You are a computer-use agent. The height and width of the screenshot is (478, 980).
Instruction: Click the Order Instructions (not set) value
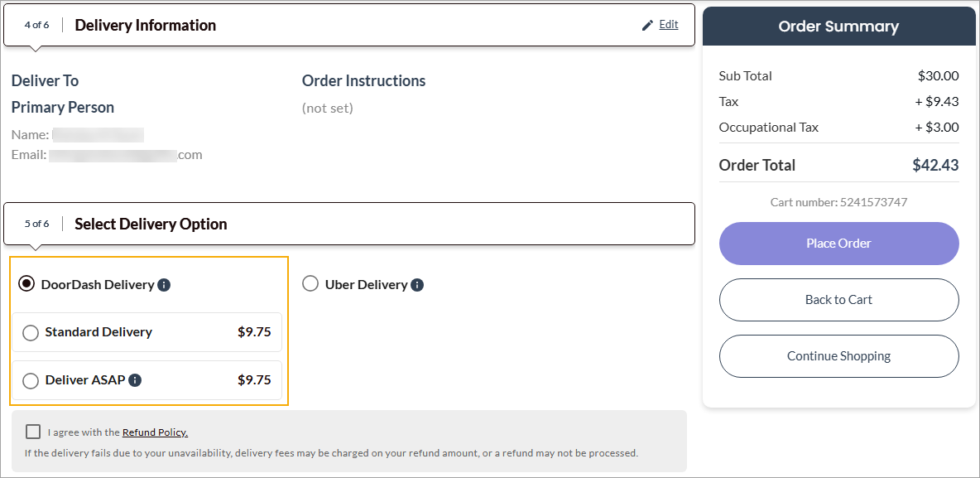click(x=328, y=108)
